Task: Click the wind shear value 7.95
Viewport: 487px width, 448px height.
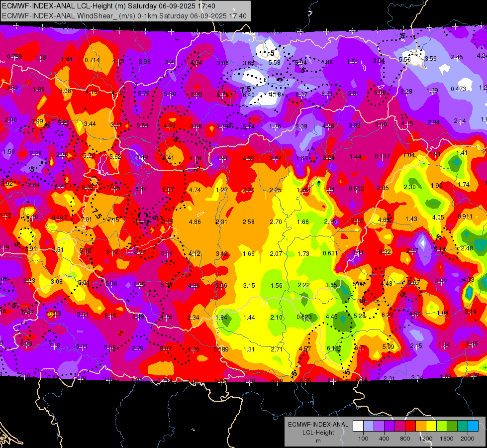Action: point(114,188)
